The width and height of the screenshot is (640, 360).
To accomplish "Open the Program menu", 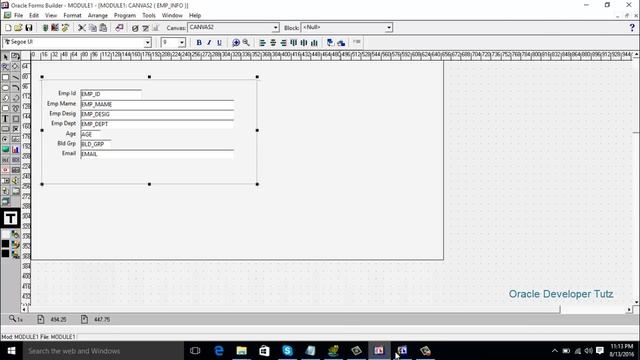I will (x=124, y=16).
